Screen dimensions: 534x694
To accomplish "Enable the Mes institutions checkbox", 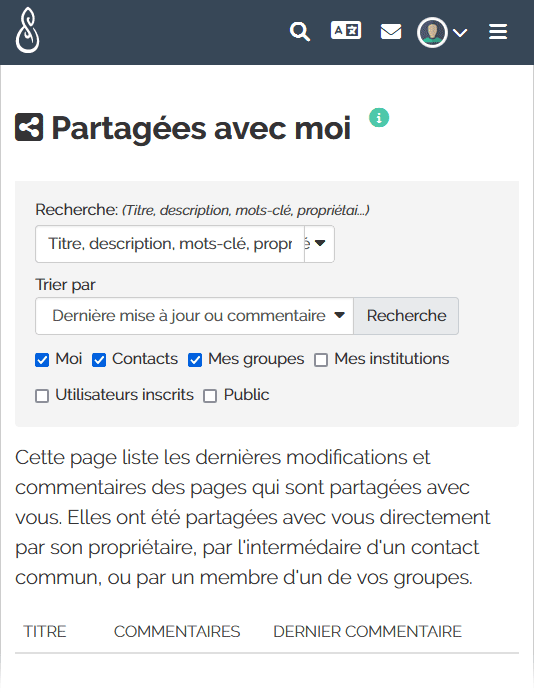I will 321,360.
